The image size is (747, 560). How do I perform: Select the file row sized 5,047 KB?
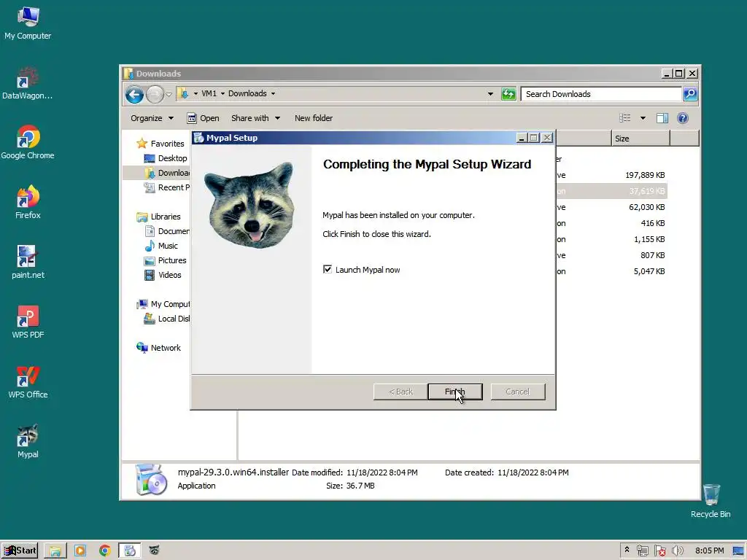click(612, 271)
